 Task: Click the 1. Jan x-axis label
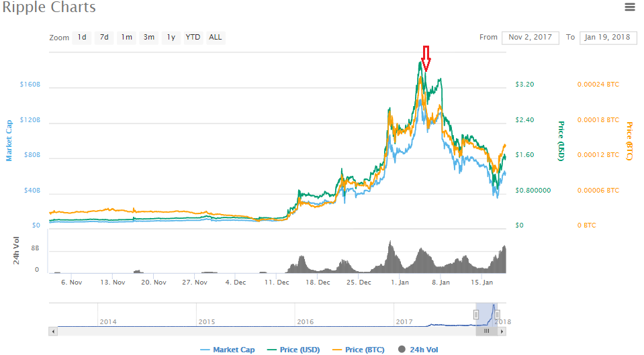[x=400, y=283]
